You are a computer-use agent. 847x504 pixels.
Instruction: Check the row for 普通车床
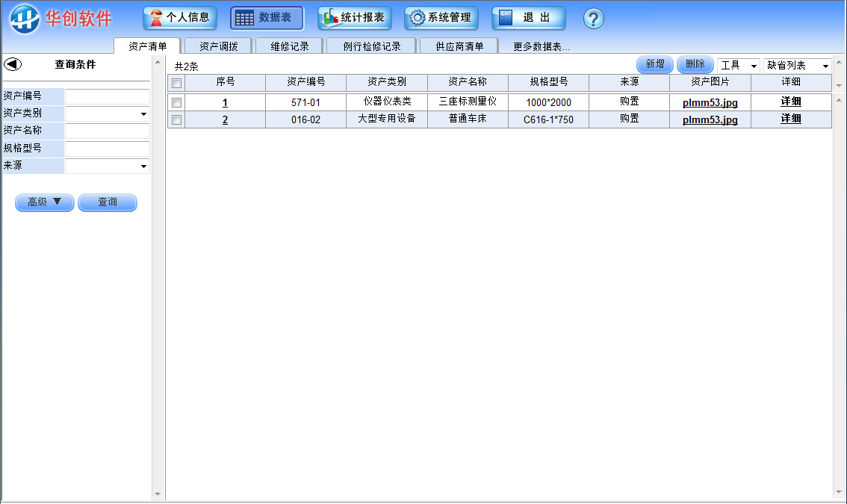click(x=176, y=120)
